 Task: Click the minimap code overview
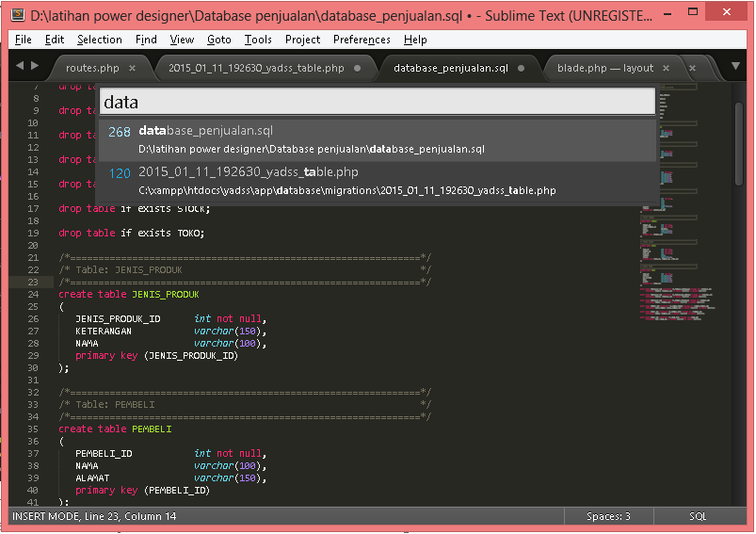[677, 202]
